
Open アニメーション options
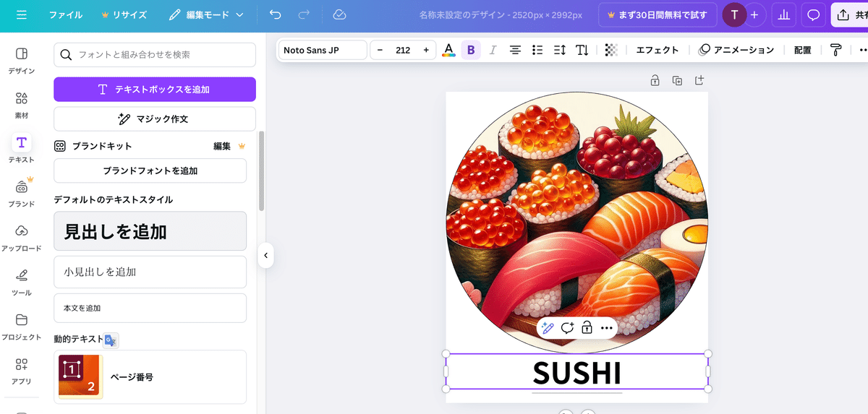pos(736,50)
